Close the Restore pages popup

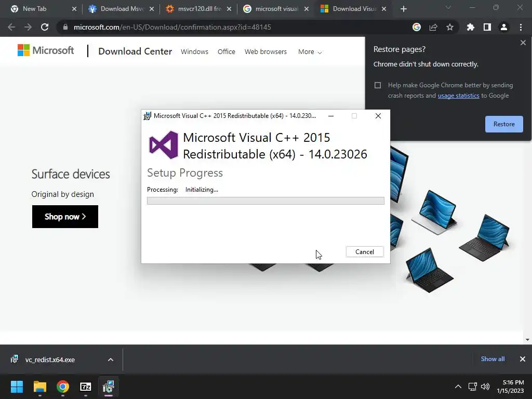[523, 43]
